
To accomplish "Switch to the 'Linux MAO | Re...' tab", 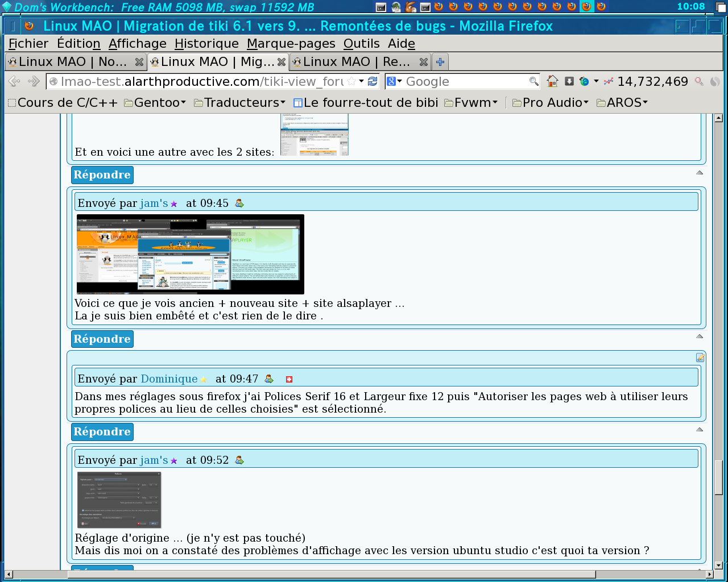I will [360, 61].
